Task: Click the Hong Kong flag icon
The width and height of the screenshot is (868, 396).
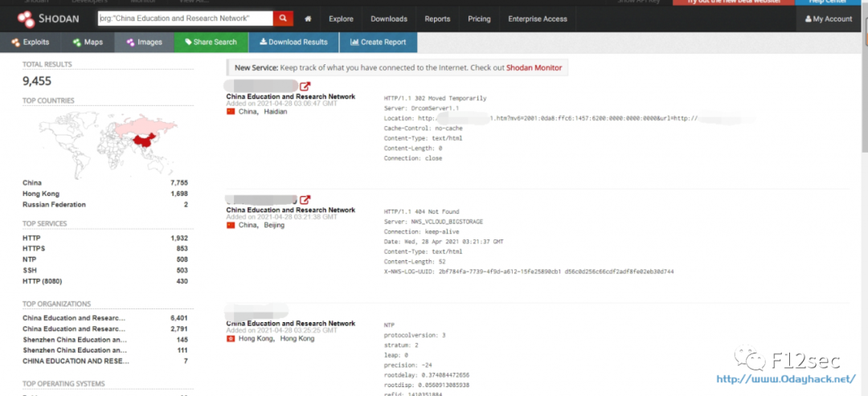Action: coord(231,338)
